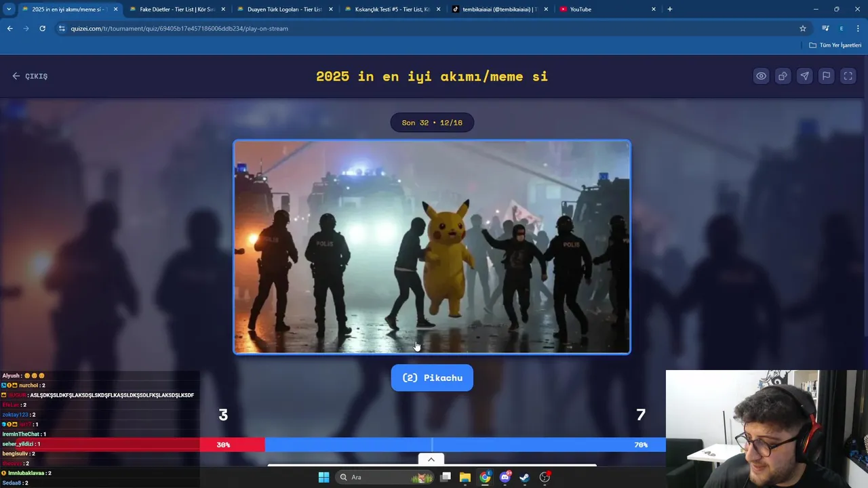Click the streamer webcam overlay
This screenshot has width=868, height=488.
click(766, 428)
